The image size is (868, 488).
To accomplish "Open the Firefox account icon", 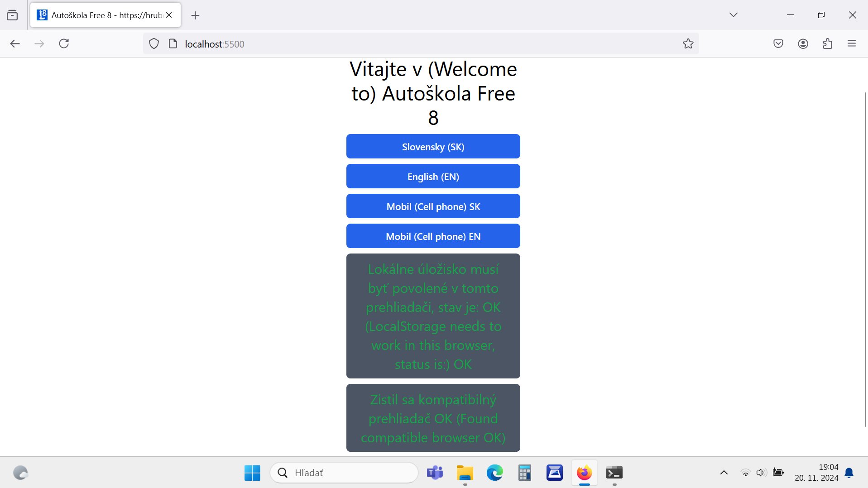I will tap(802, 43).
